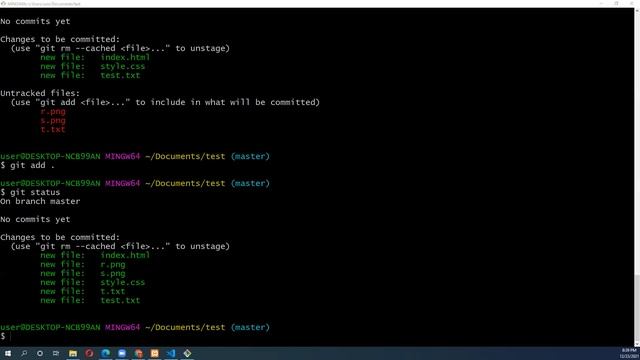Image resolution: width=640 pixels, height=360 pixels.
Task: Open the Windows Start menu
Action: [x=8, y=353]
